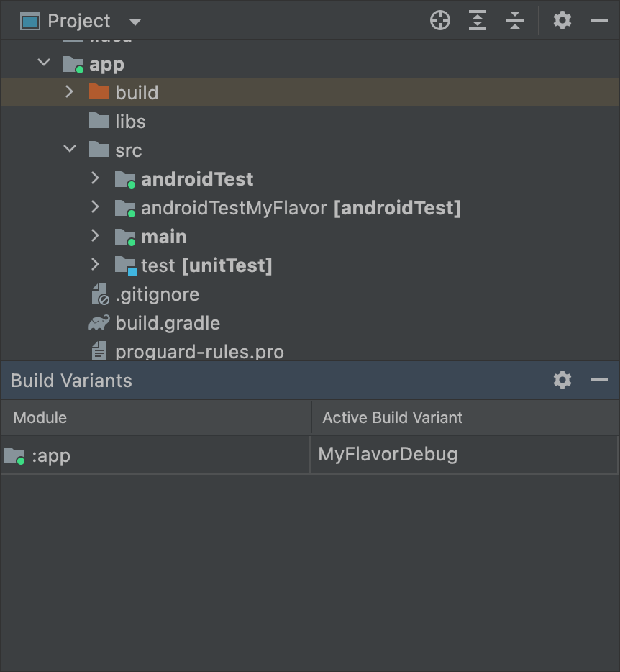Image resolution: width=620 pixels, height=672 pixels.
Task: Hide the Project tool window
Action: coord(601,20)
